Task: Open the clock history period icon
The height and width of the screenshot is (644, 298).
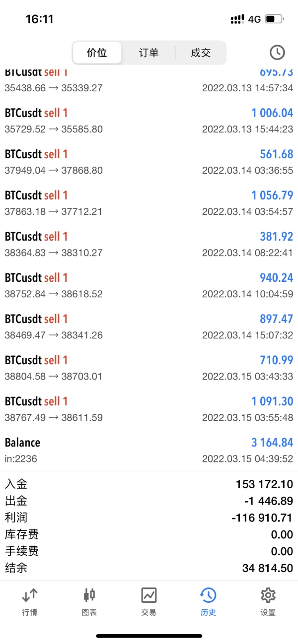Action: tap(277, 53)
